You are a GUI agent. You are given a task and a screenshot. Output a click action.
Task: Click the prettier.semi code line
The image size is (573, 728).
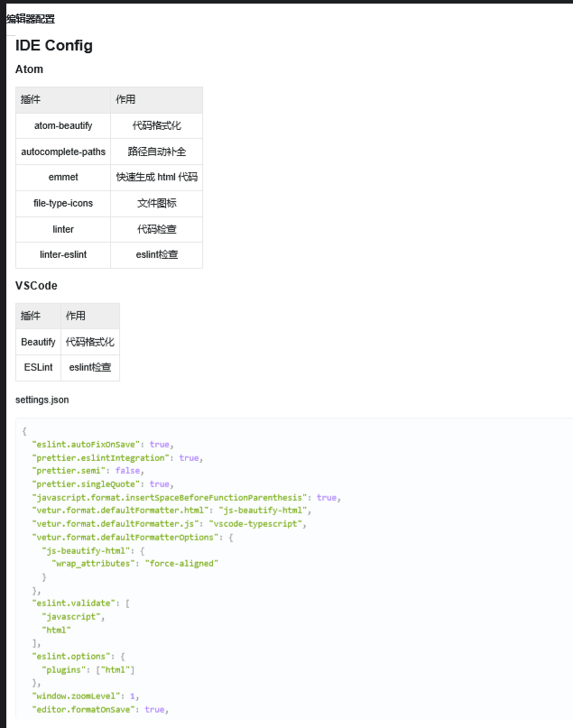coord(88,471)
